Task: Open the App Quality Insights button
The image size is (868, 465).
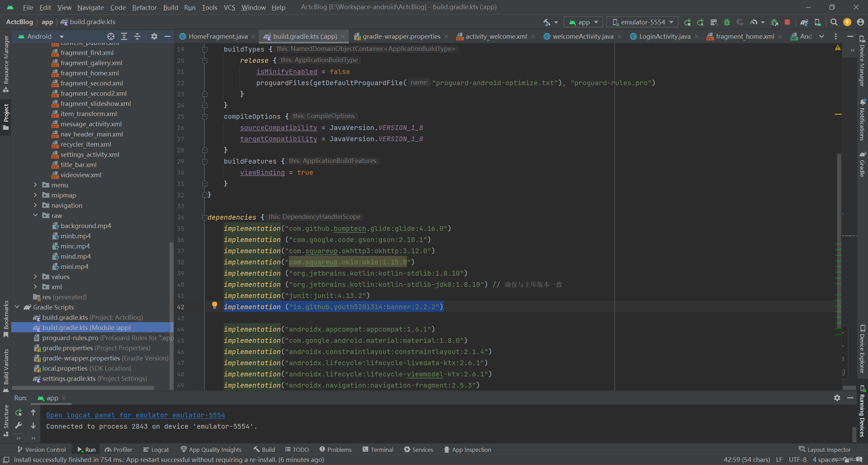Action: [211, 450]
